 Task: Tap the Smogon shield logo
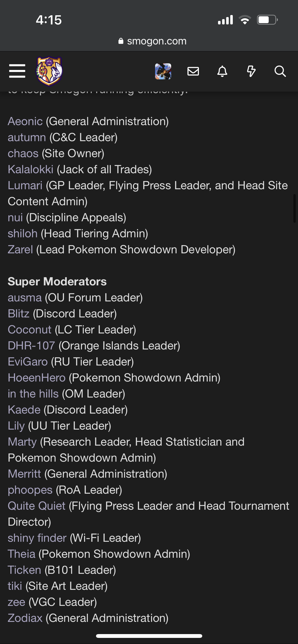click(x=49, y=71)
